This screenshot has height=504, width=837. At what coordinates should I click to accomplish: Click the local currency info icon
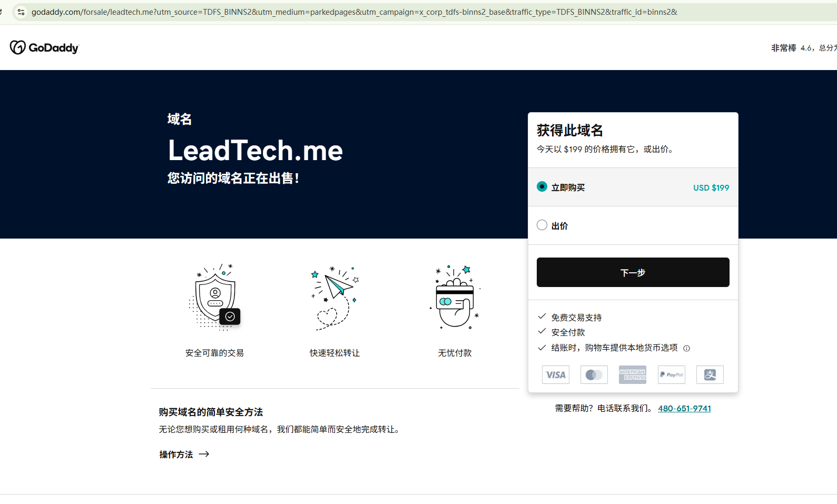pos(686,348)
